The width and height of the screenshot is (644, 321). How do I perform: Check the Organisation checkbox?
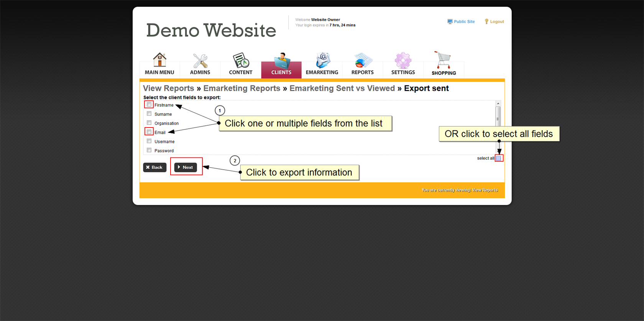click(x=149, y=123)
